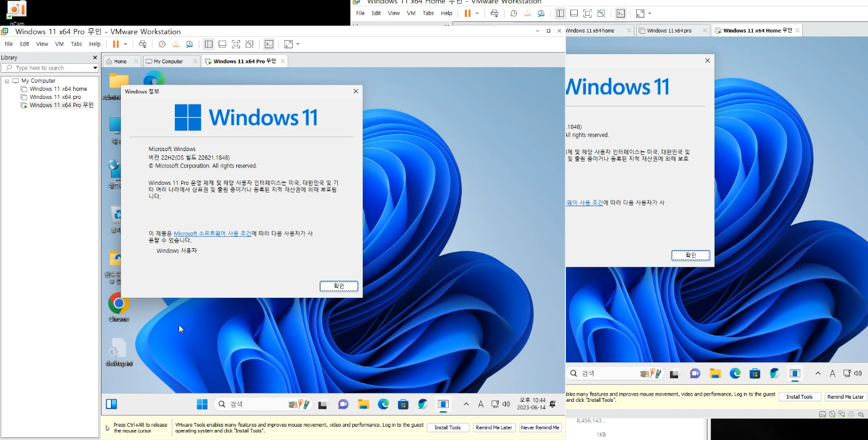
Task: Open oCam icon at top-left corner
Action: pos(17,11)
